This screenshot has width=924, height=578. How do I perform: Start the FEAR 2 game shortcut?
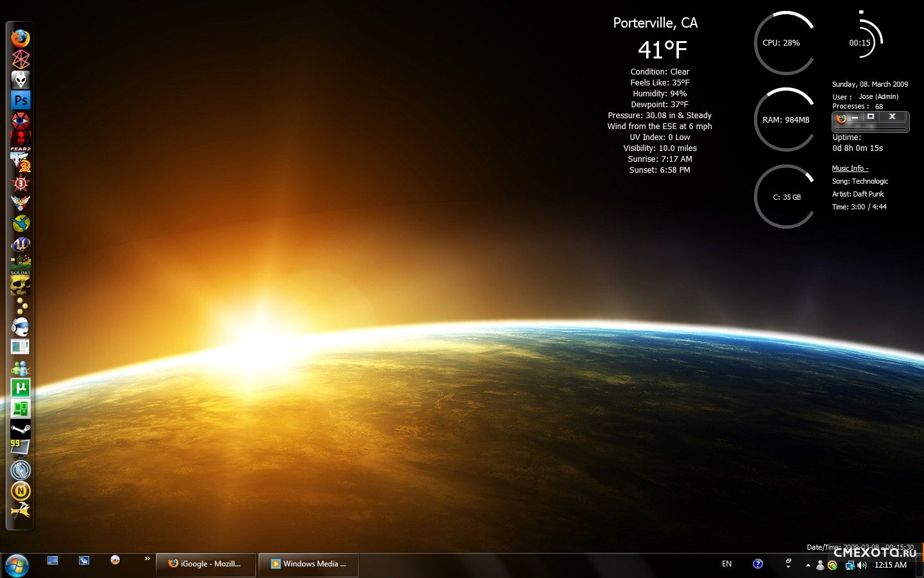tap(21, 141)
